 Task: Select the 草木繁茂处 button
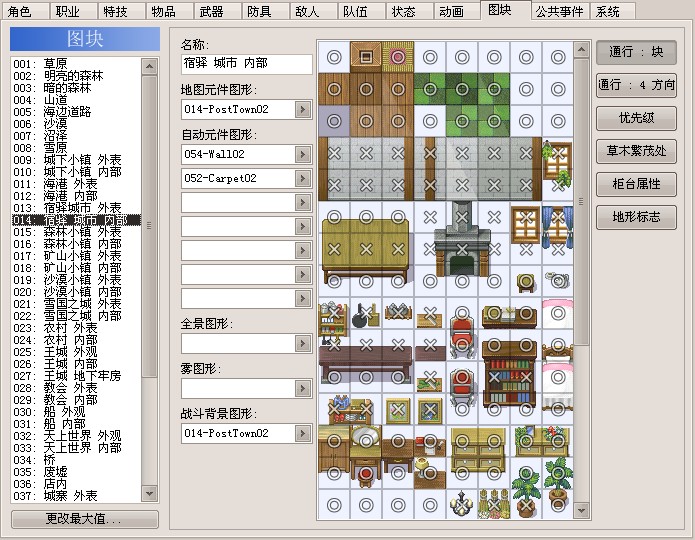636,151
